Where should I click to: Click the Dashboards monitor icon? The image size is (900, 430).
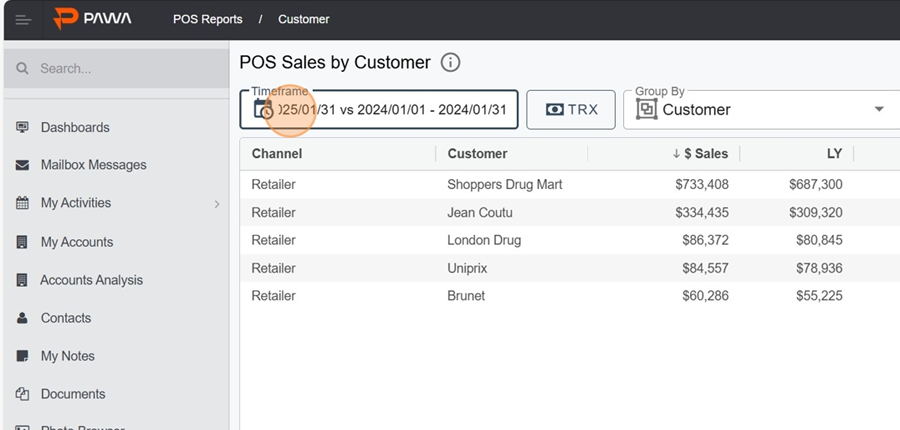pos(22,127)
